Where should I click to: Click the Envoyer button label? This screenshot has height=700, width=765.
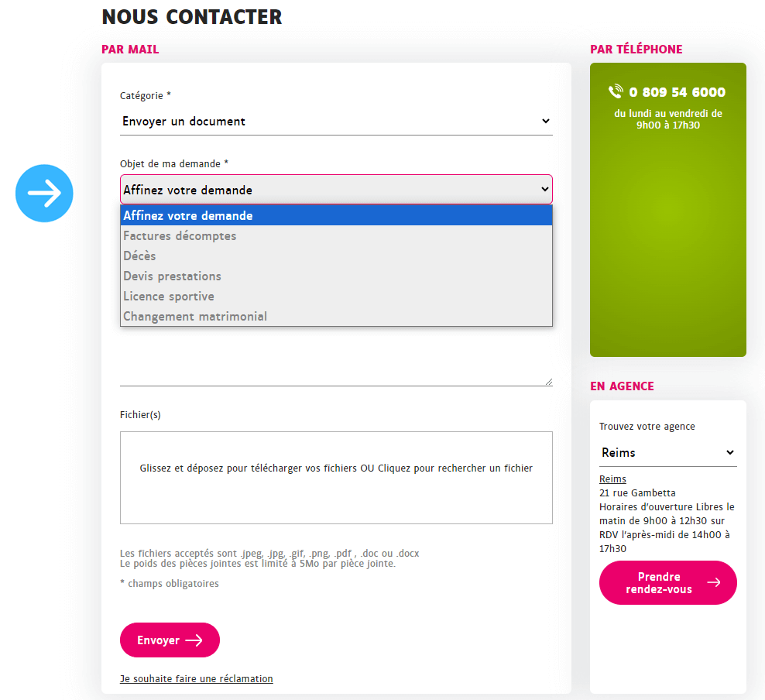tap(158, 640)
